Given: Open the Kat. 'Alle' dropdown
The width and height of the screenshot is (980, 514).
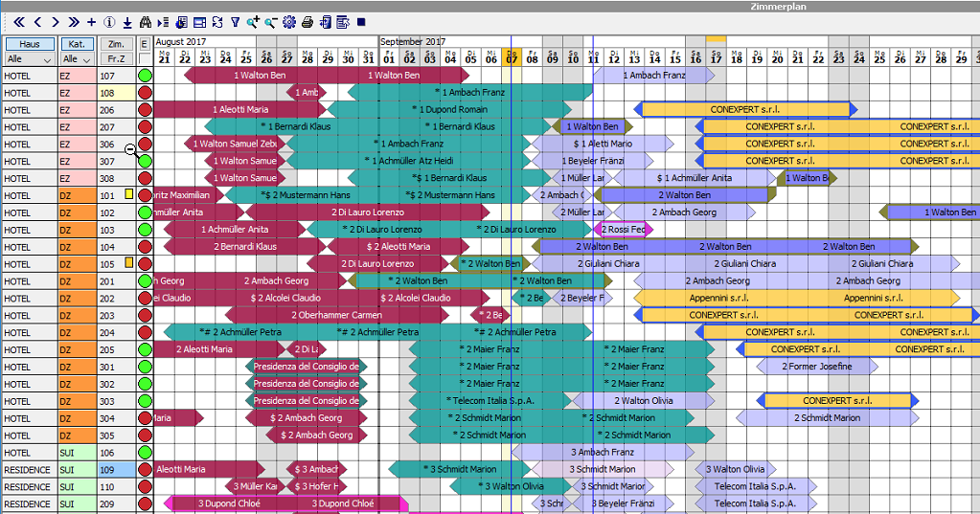Looking at the screenshot, I should coord(78,59).
